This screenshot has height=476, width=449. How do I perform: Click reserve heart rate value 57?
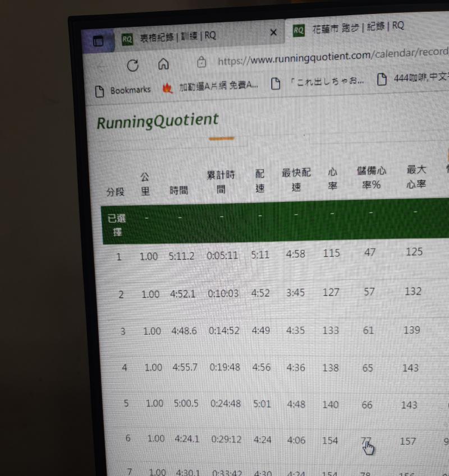coord(369,292)
